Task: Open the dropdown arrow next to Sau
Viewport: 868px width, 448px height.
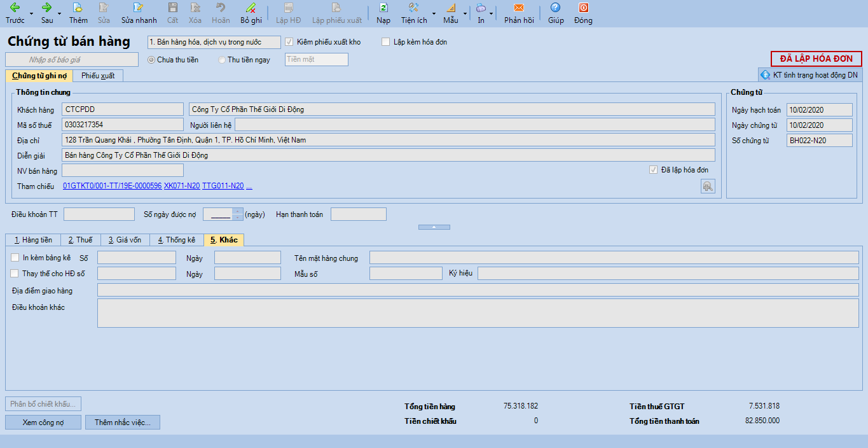Action: 60,13
